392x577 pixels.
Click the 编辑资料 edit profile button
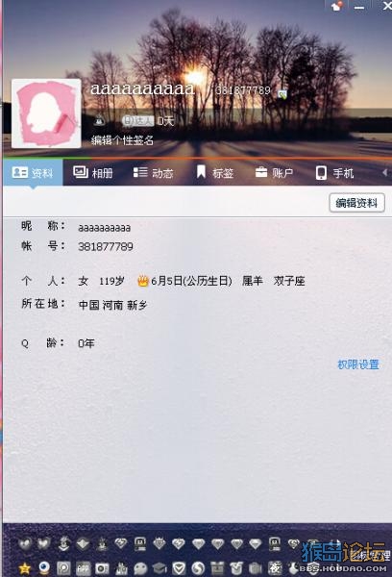356,202
